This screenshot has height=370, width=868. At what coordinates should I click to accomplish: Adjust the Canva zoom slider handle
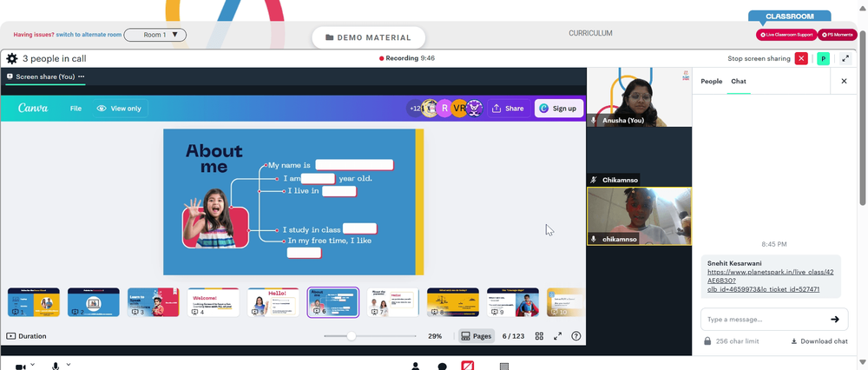coord(352,336)
